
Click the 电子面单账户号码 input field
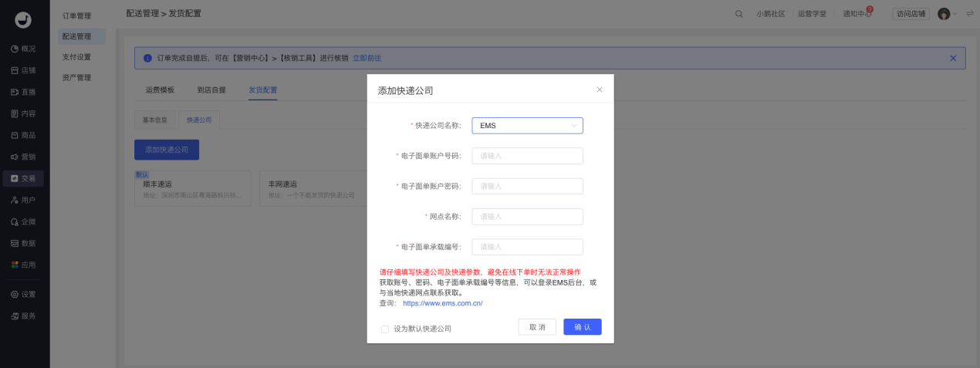click(527, 156)
